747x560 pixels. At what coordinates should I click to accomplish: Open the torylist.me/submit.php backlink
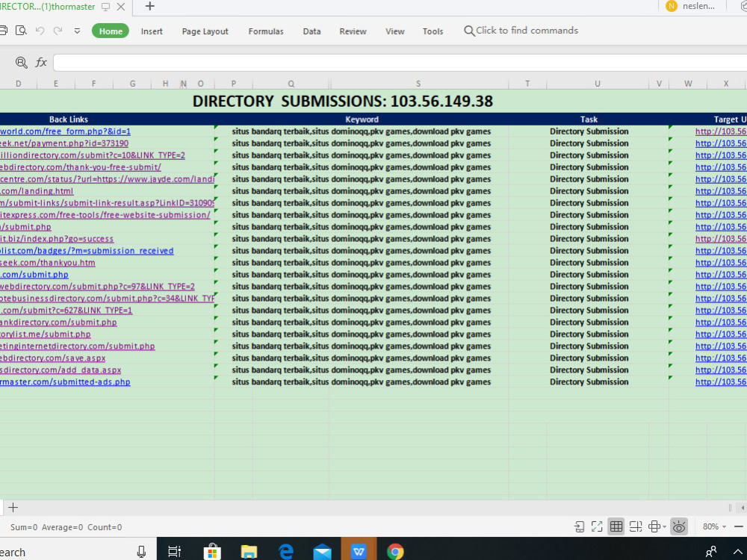pyautogui.click(x=46, y=334)
